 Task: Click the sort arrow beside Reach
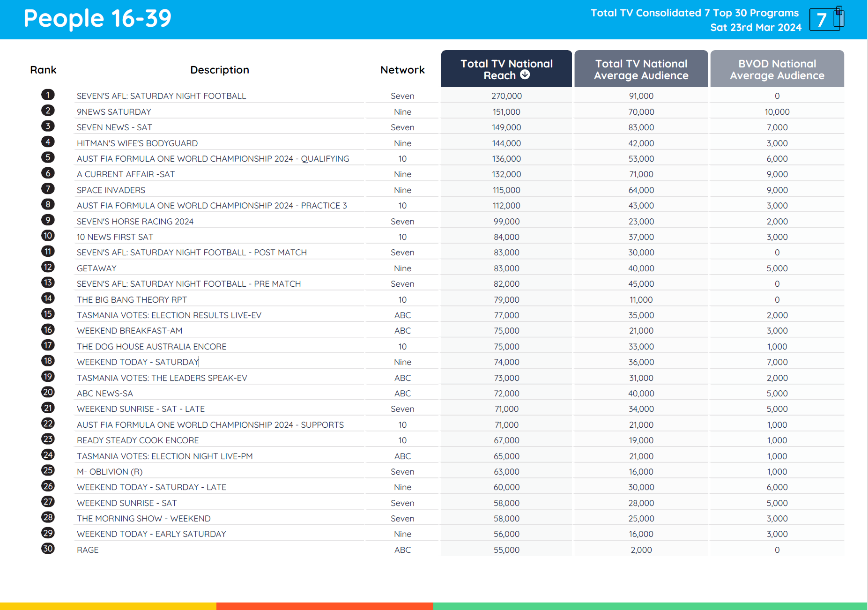tap(525, 74)
